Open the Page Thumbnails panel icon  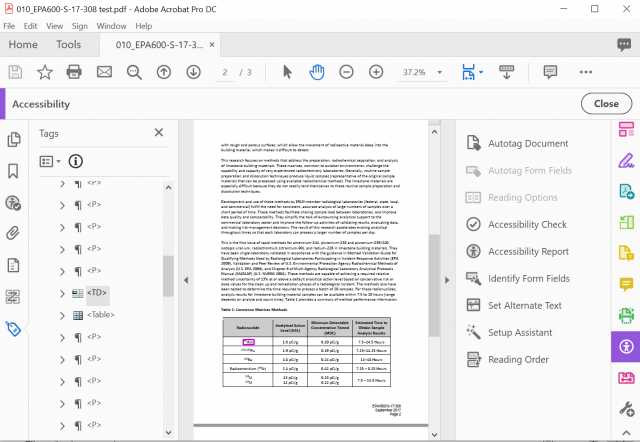pyautogui.click(x=14, y=140)
